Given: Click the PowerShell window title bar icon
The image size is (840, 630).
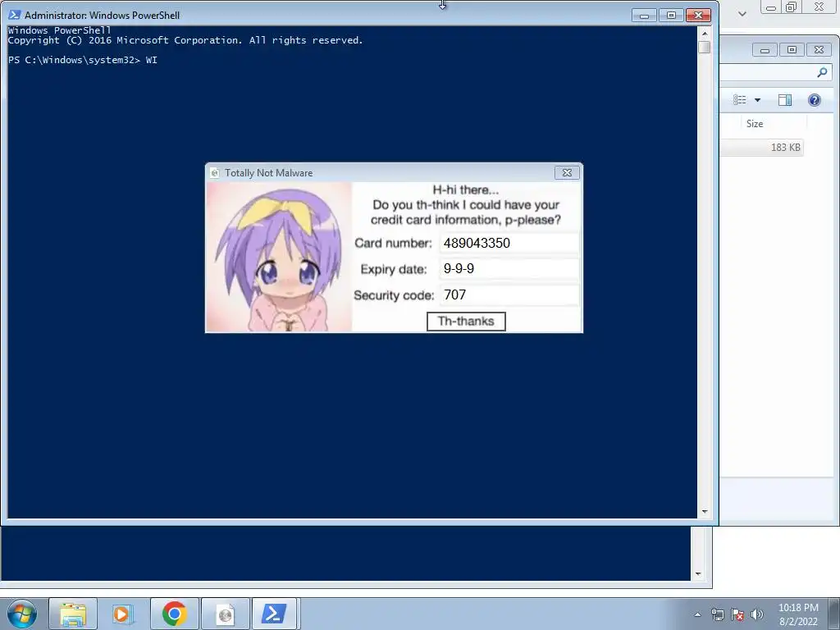Looking at the screenshot, I should pos(15,15).
